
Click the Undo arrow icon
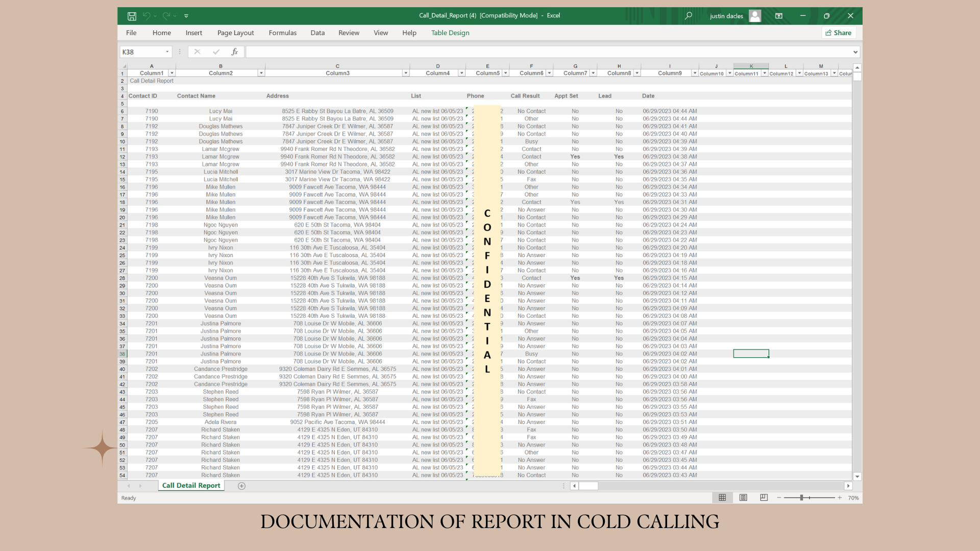[x=146, y=16]
